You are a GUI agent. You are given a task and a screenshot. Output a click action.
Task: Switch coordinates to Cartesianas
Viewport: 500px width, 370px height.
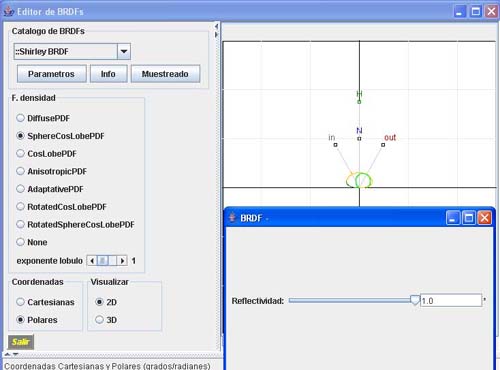(x=20, y=302)
